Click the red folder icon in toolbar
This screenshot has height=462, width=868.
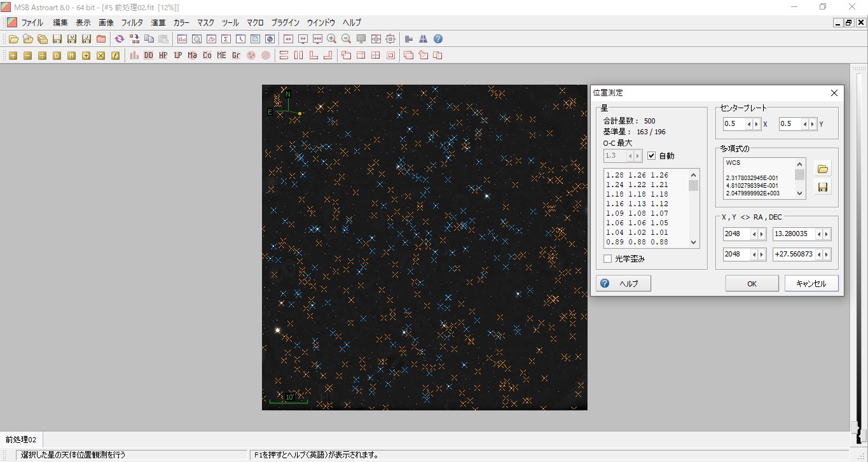click(x=101, y=39)
